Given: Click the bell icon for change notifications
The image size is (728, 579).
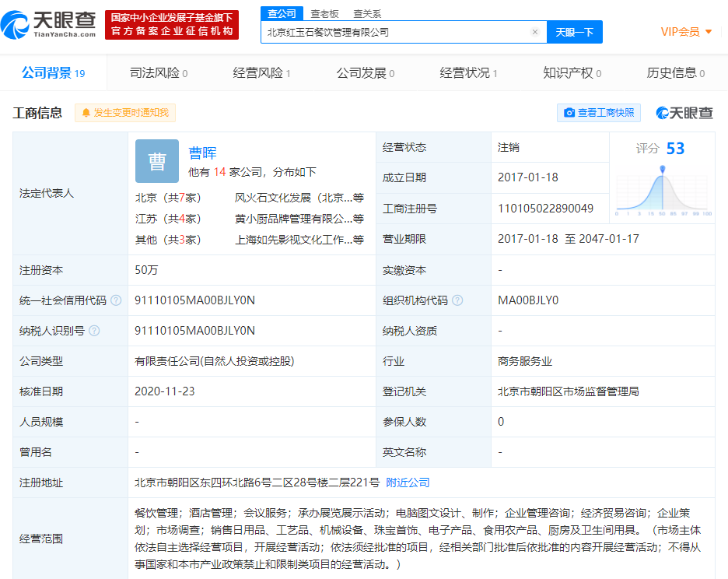Looking at the screenshot, I should coord(86,113).
